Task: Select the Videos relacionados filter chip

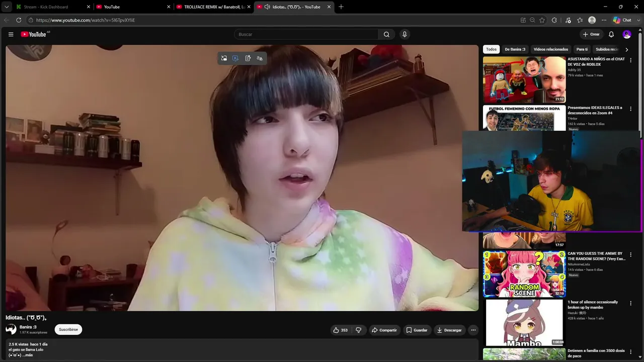Action: (550, 49)
